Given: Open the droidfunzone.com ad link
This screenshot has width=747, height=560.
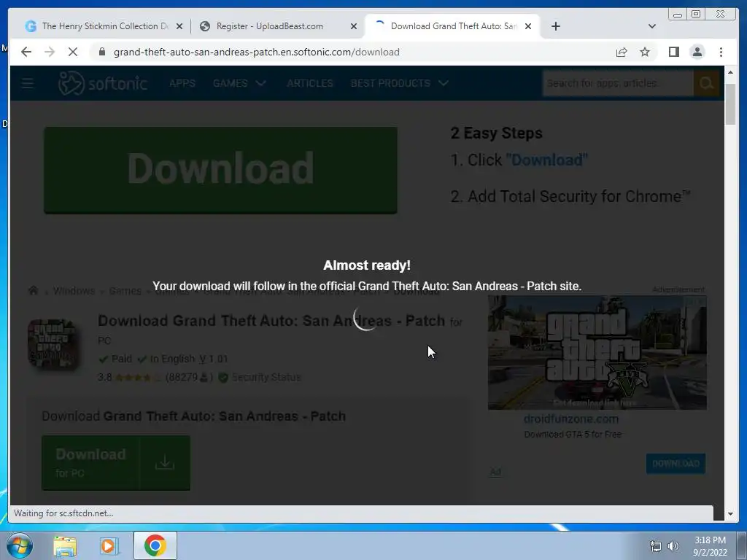Looking at the screenshot, I should [570, 419].
